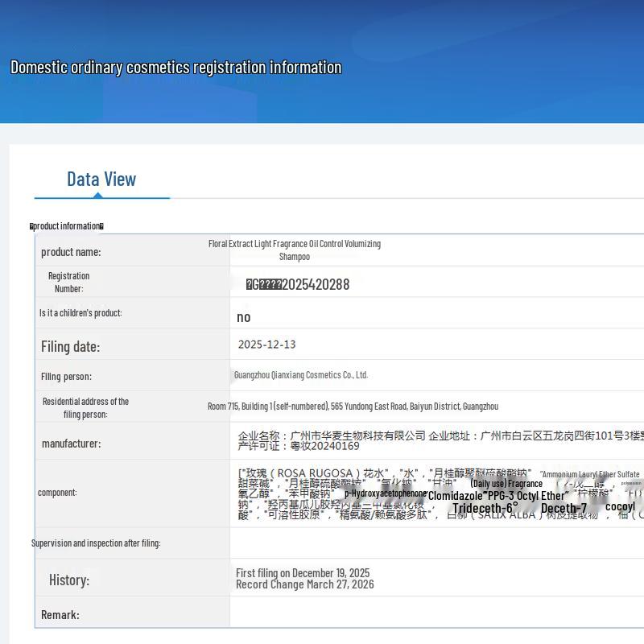Click the 'Is it a children's product:' label
The height and width of the screenshot is (644, 644).
pos(80,313)
